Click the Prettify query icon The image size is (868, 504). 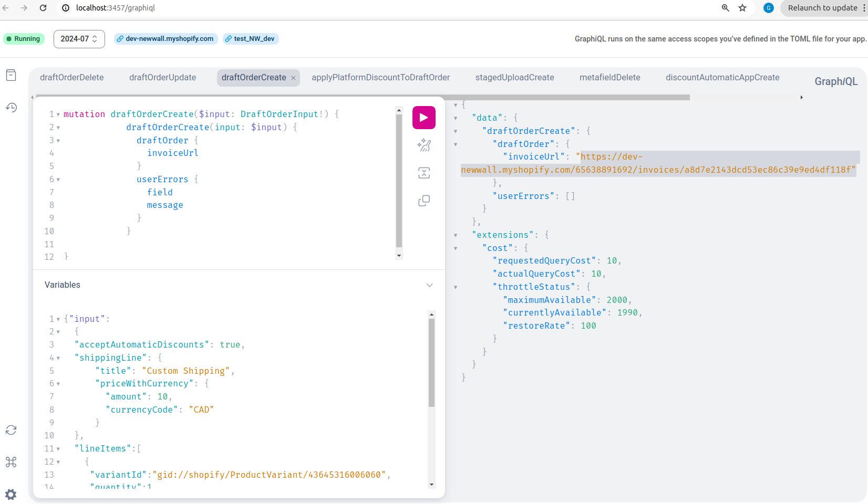click(424, 145)
